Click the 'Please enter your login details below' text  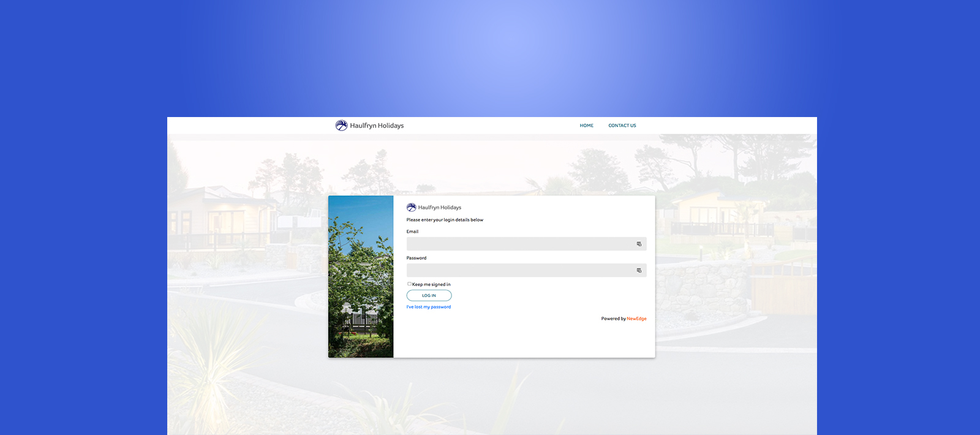click(445, 220)
